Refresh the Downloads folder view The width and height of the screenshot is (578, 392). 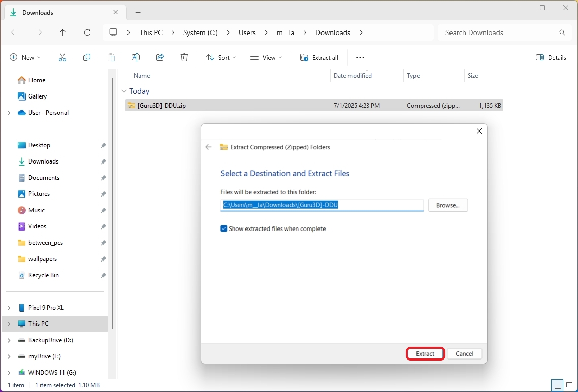tap(87, 32)
